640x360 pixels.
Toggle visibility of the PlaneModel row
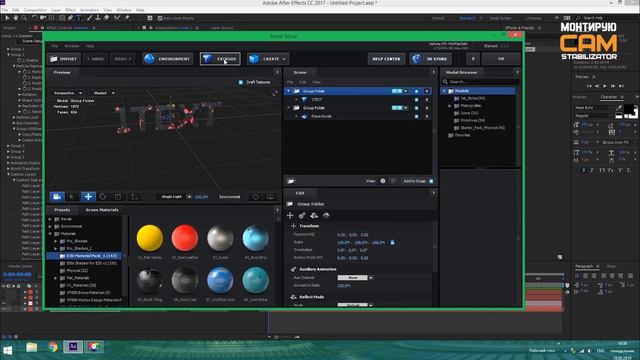416,116
